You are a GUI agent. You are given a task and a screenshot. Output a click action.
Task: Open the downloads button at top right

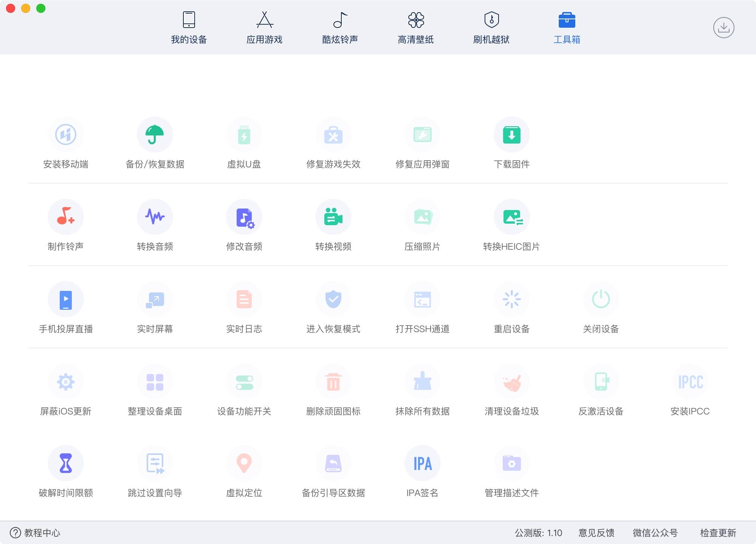pos(723,28)
